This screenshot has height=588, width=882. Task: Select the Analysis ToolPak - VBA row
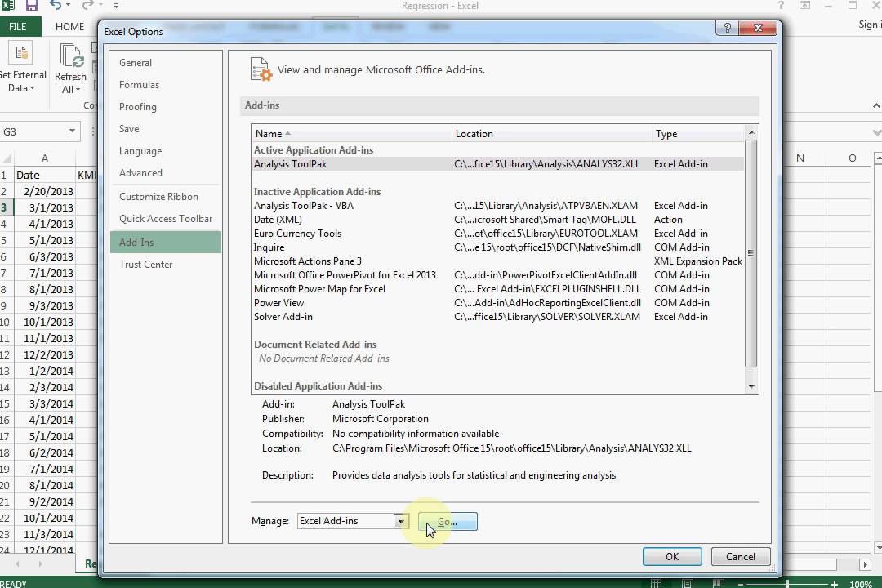coord(498,205)
